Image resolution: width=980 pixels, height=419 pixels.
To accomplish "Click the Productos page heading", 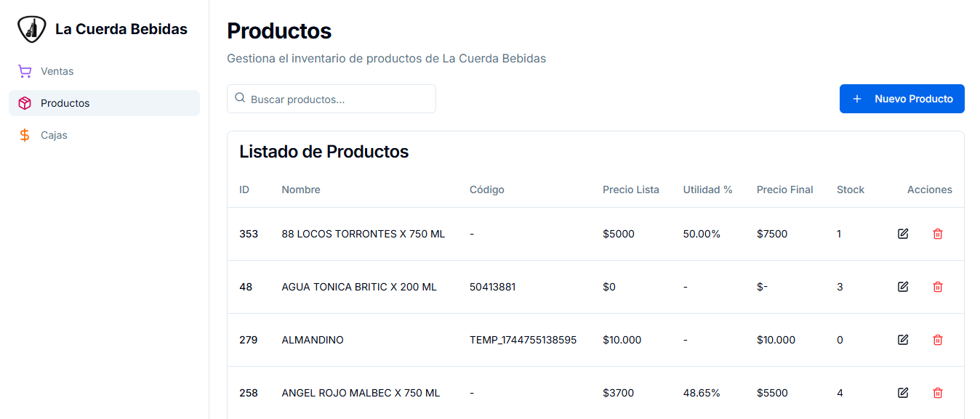I will [x=279, y=31].
